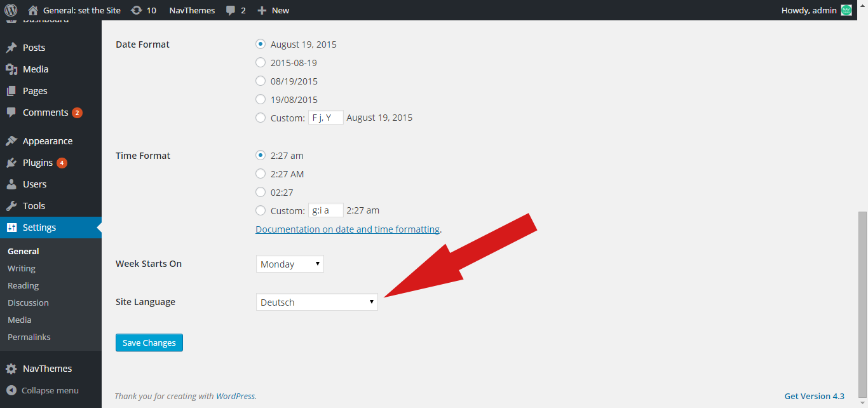The image size is (868, 408).
Task: Click the Users person icon
Action: pos(11,184)
